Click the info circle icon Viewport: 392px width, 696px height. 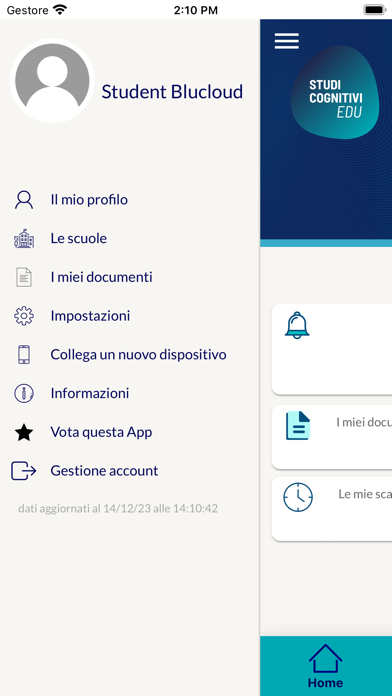pos(24,393)
